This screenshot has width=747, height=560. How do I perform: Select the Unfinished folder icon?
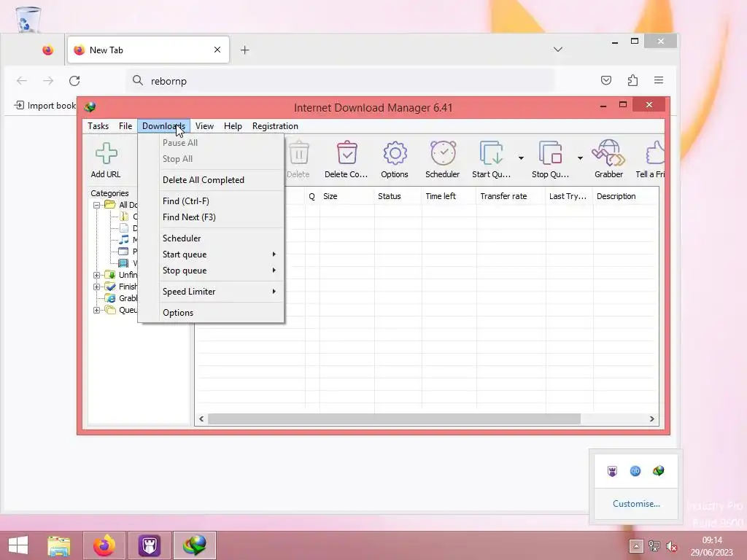tap(110, 275)
